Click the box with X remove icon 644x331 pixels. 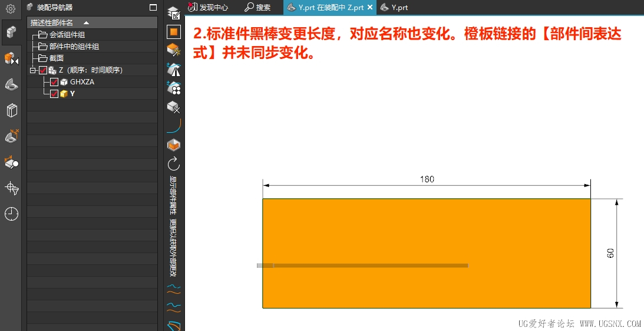point(174,107)
